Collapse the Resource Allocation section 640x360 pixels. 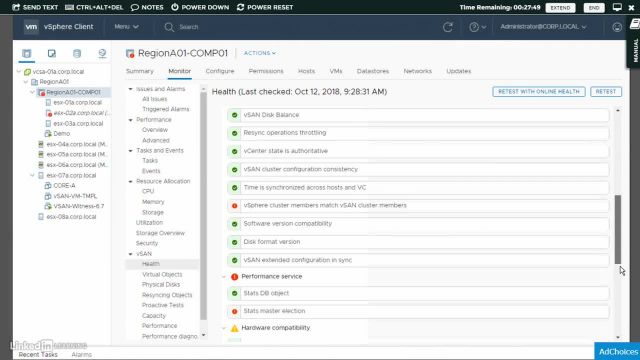[131, 181]
